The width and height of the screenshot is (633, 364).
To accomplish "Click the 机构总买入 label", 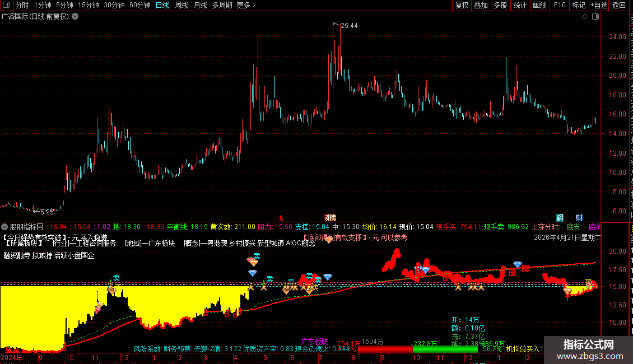I will (524, 349).
